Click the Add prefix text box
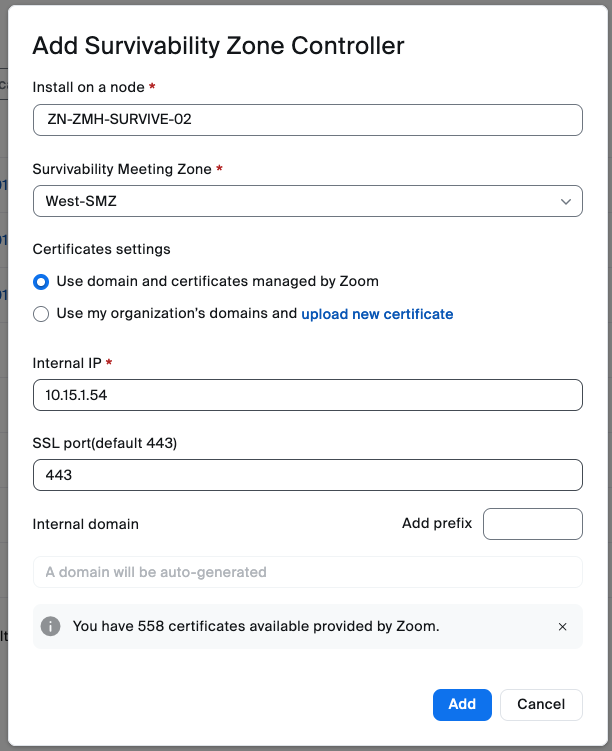612x751 pixels. (532, 524)
